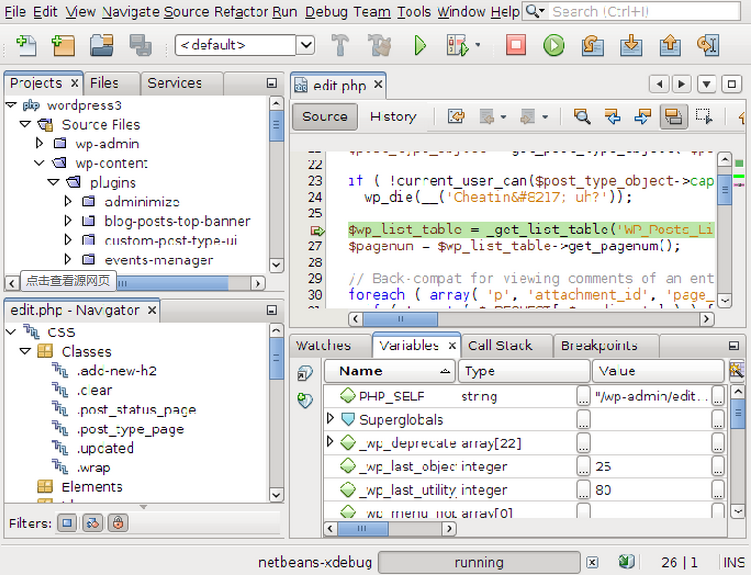Clean and build with hammer-broom icon
Screen dimensions: 751x576
[x=379, y=45]
